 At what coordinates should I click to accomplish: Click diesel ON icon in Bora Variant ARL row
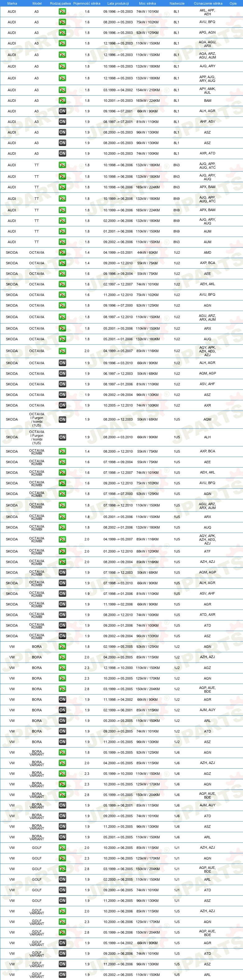pyautogui.click(x=62, y=837)
